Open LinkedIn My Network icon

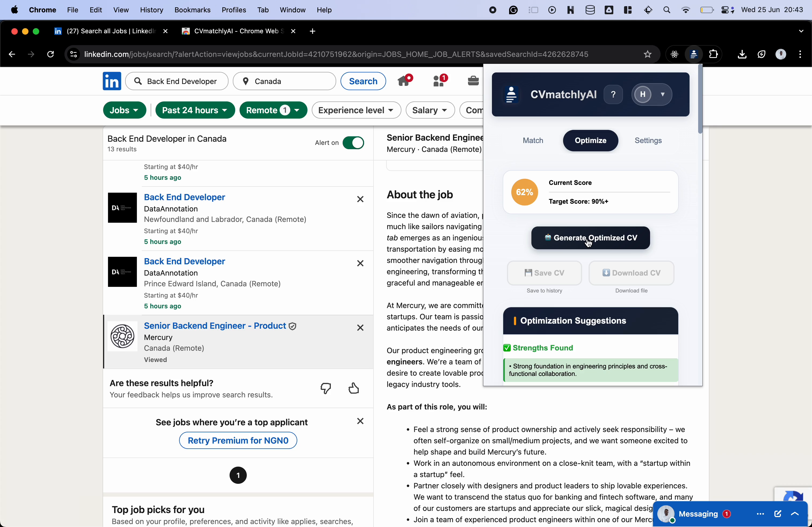pos(439,81)
